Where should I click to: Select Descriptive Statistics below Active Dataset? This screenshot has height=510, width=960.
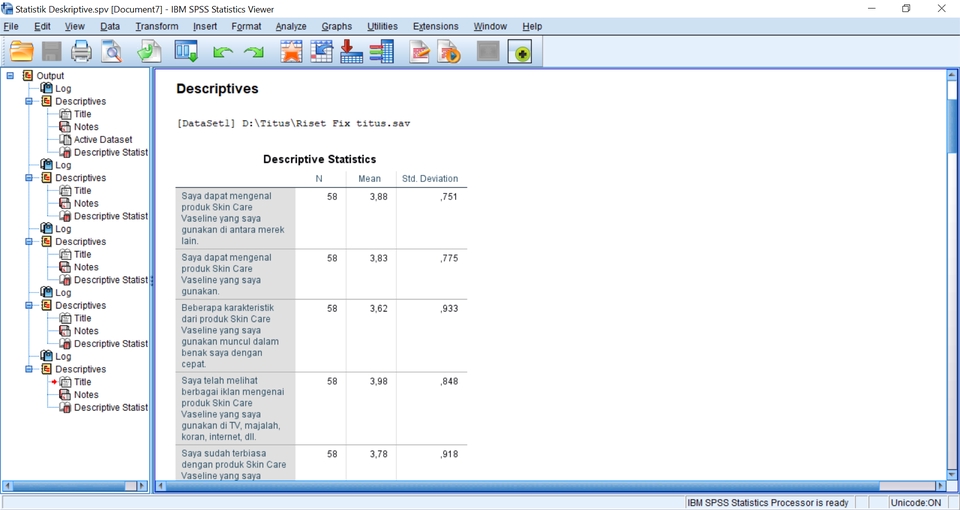111,152
